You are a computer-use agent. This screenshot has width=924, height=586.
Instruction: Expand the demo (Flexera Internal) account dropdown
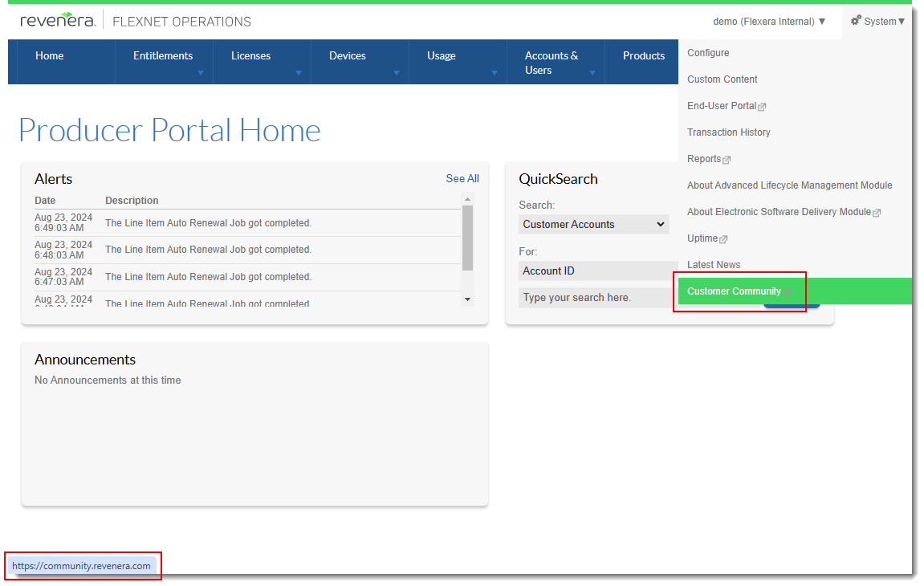769,22
